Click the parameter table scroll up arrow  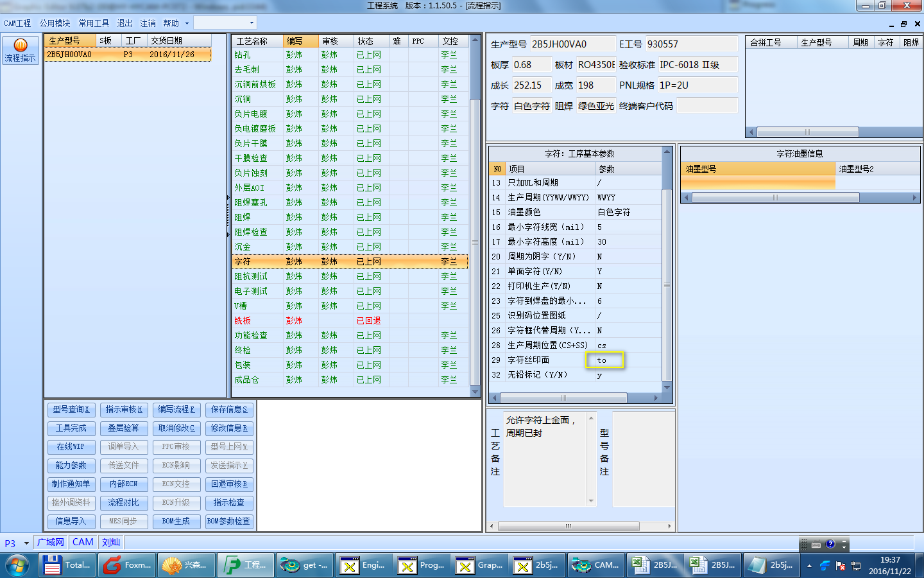click(667, 152)
